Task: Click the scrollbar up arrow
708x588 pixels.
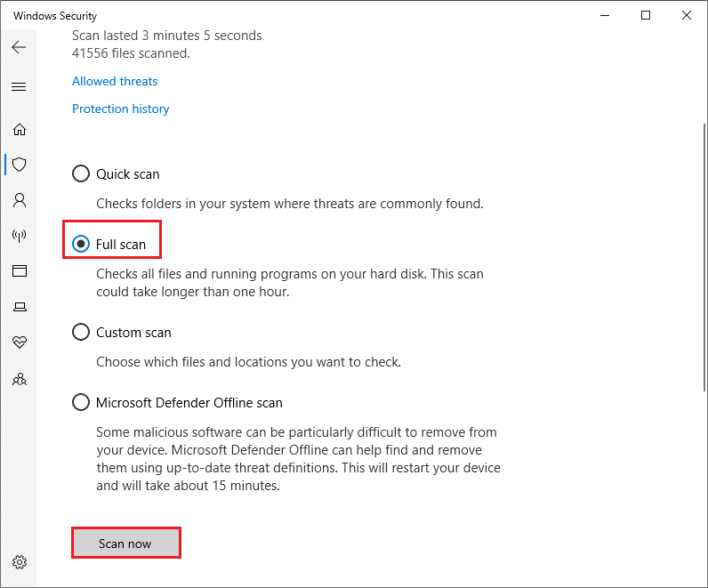Action: click(x=702, y=37)
